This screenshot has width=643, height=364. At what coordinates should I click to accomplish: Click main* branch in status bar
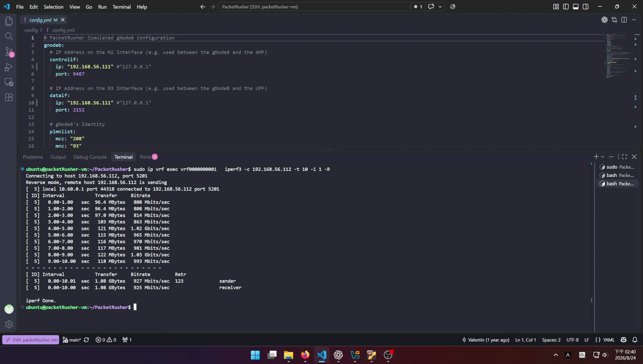72,340
